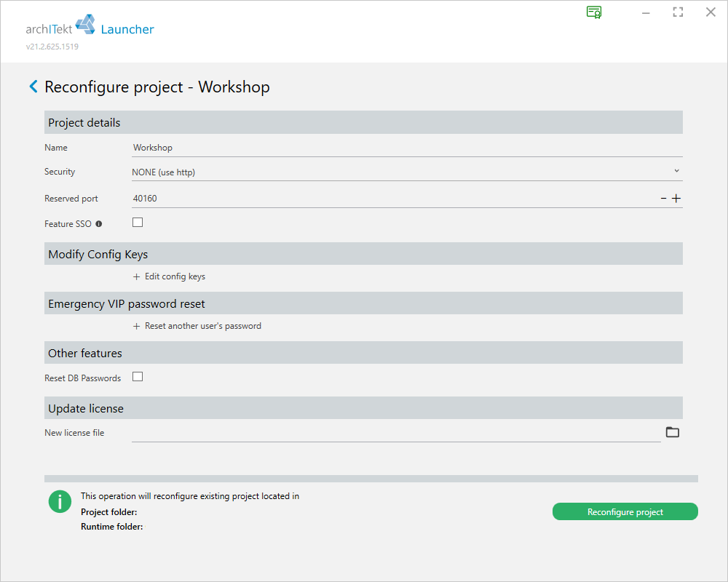Click the Reconfigure project button
The height and width of the screenshot is (582, 728).
click(625, 511)
